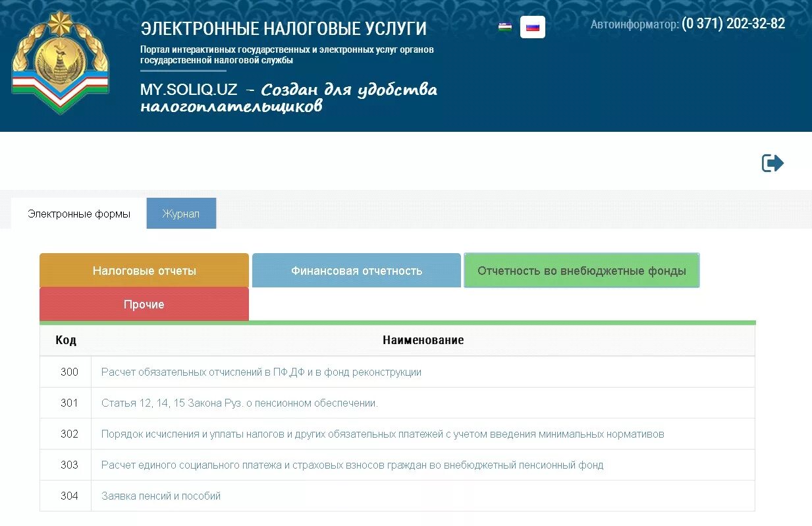Click the Наименование column header
Image resolution: width=812 pixels, height=526 pixels.
point(423,340)
